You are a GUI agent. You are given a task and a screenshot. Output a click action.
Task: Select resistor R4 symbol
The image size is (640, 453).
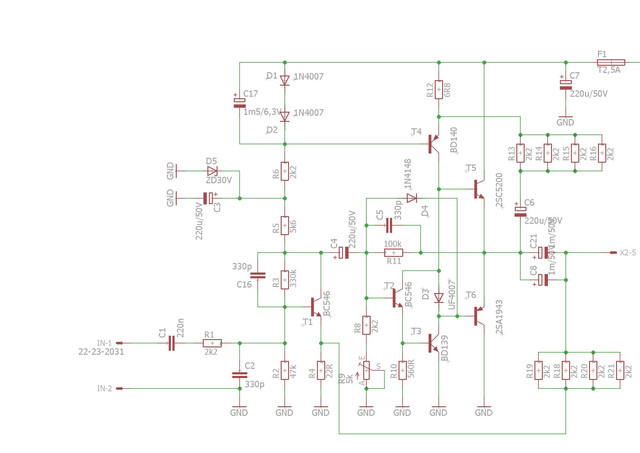pos(321,370)
